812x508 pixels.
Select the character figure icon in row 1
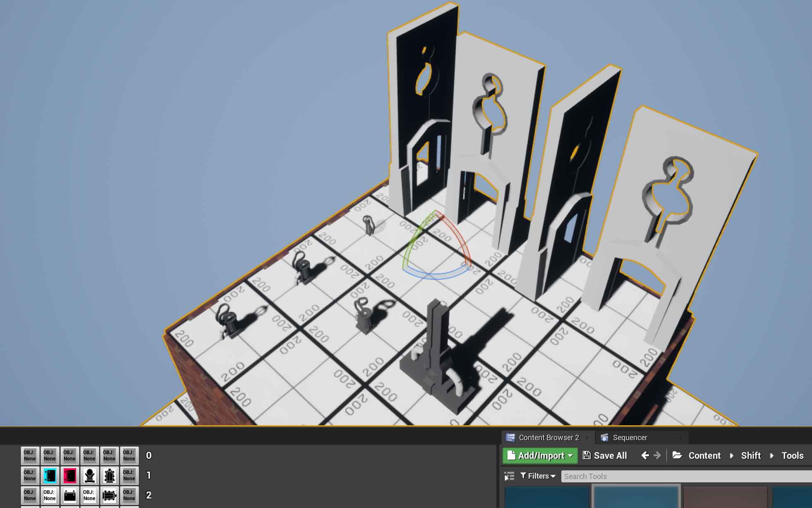pos(89,475)
